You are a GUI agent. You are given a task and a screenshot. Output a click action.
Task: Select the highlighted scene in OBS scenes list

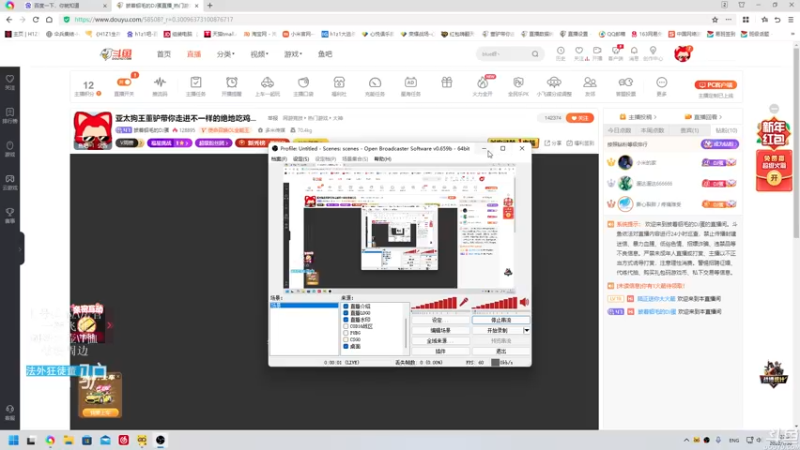(304, 305)
